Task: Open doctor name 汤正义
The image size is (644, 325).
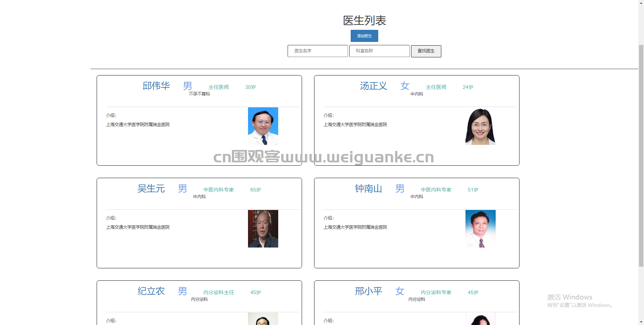Action: click(374, 86)
